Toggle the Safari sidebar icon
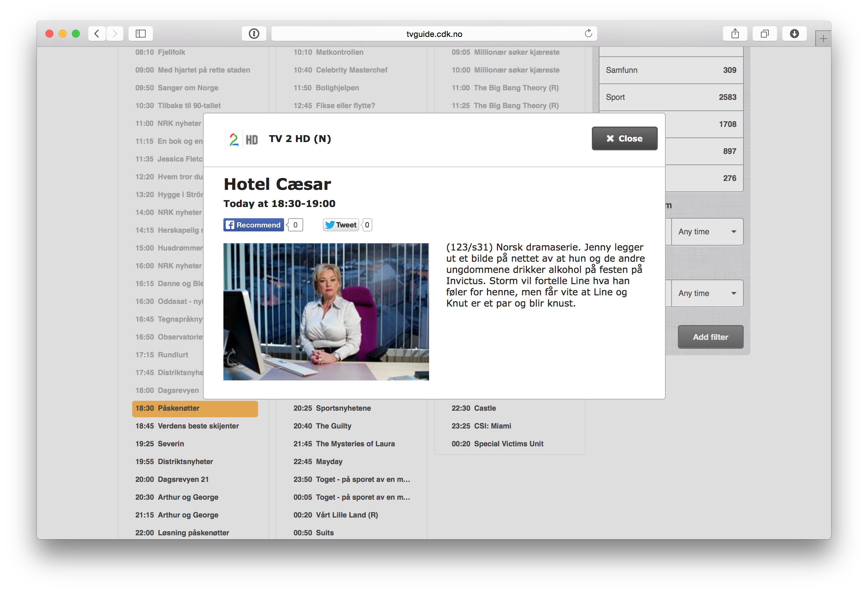 140,34
